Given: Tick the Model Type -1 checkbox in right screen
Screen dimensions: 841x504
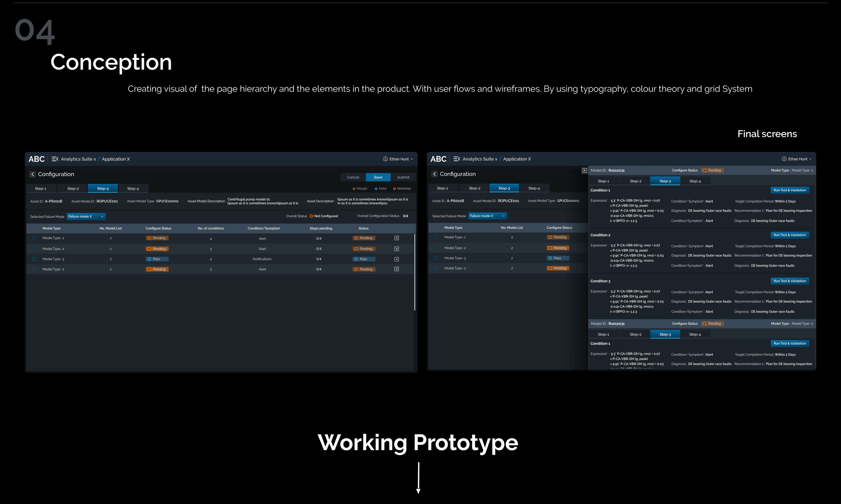Looking at the screenshot, I should [x=436, y=237].
